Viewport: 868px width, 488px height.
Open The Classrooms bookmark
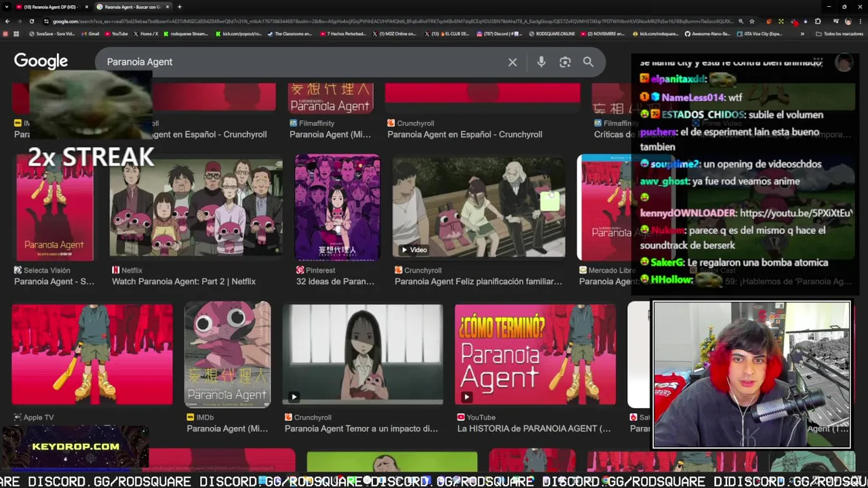290,34
